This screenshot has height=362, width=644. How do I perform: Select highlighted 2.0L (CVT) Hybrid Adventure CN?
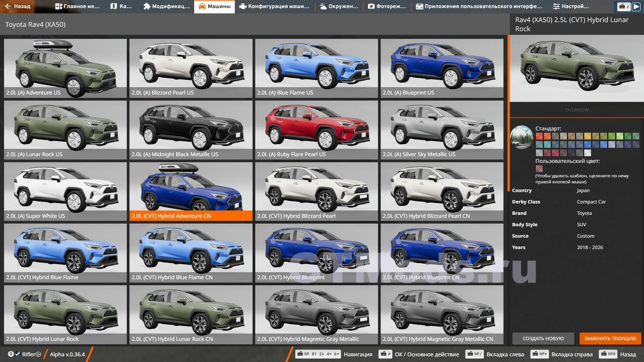pos(191,192)
